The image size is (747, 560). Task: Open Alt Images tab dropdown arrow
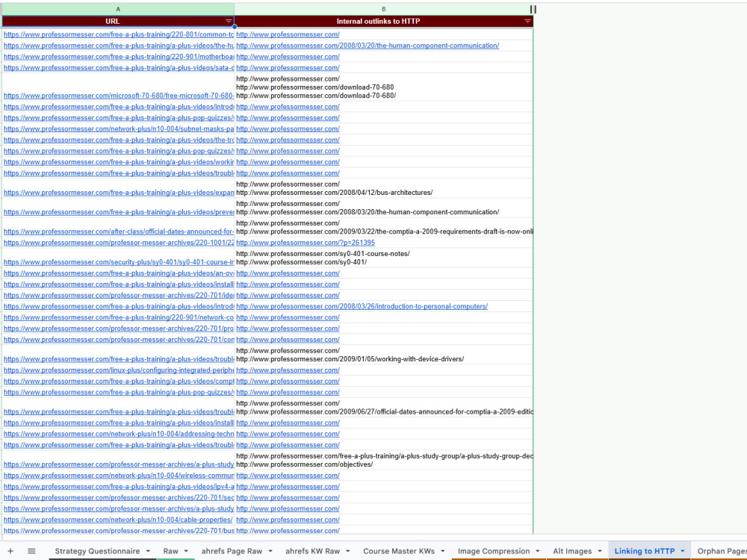click(600, 551)
